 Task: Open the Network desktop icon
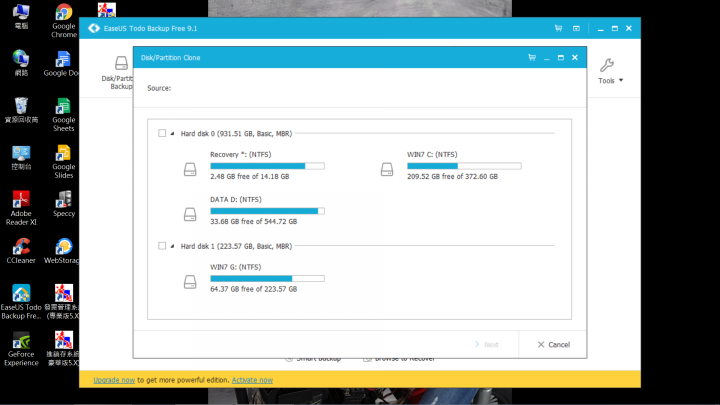pos(21,63)
